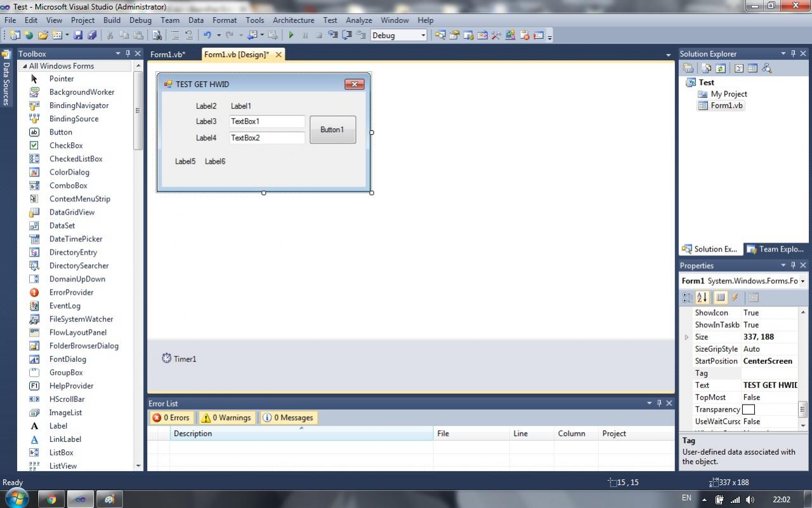Open the Toolbox window position dropdown
The width and height of the screenshot is (812, 508).
coord(118,53)
